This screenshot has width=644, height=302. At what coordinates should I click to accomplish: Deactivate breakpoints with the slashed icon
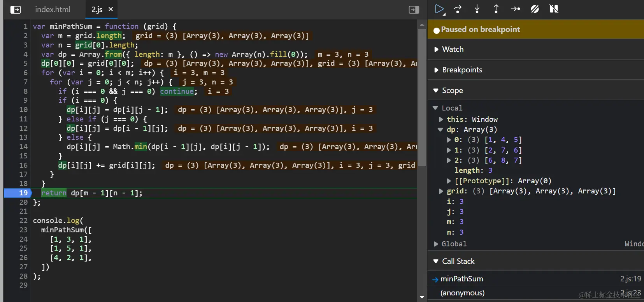click(535, 9)
